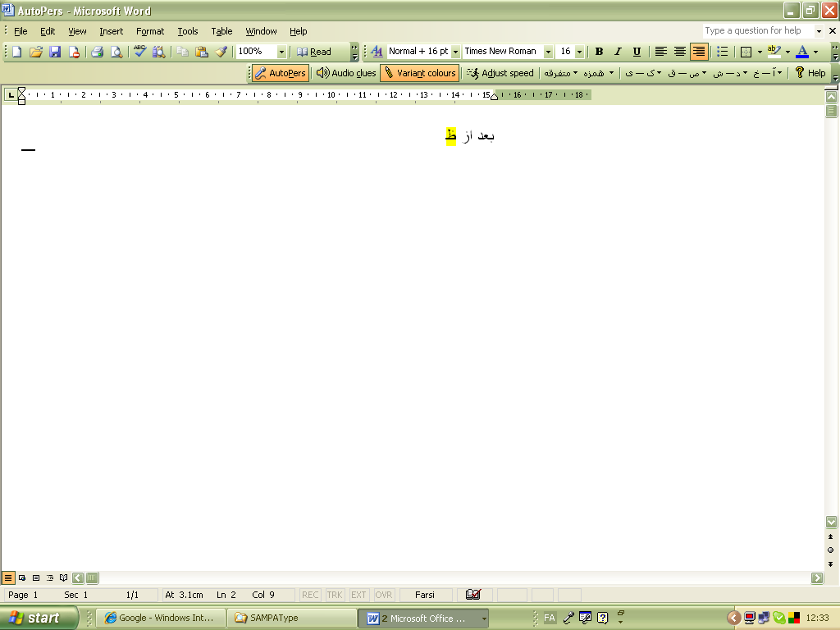Click the Audio clues button
840x630 pixels.
[x=346, y=73]
